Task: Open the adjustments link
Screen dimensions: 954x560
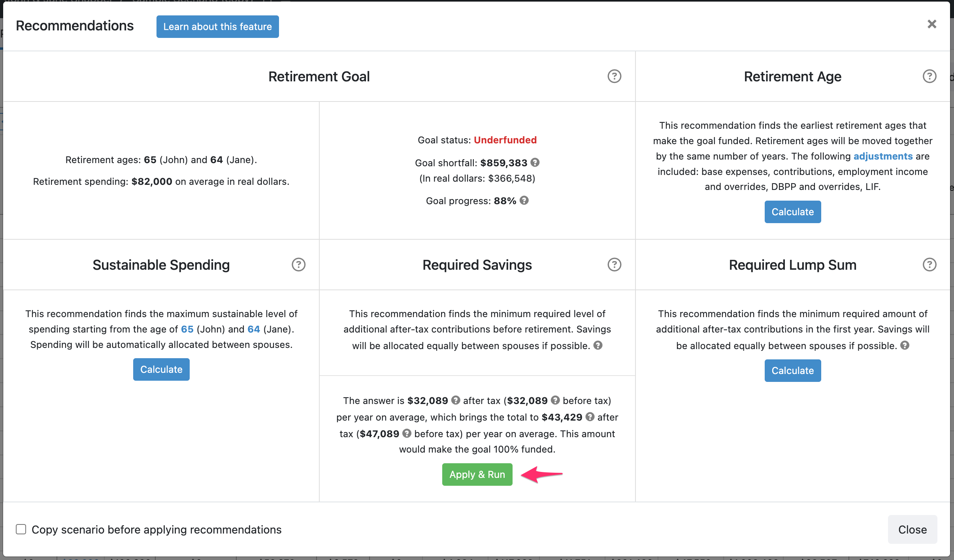Action: 883,156
